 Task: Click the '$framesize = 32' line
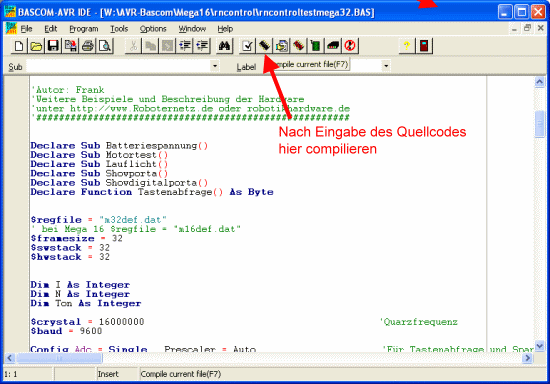click(76, 238)
